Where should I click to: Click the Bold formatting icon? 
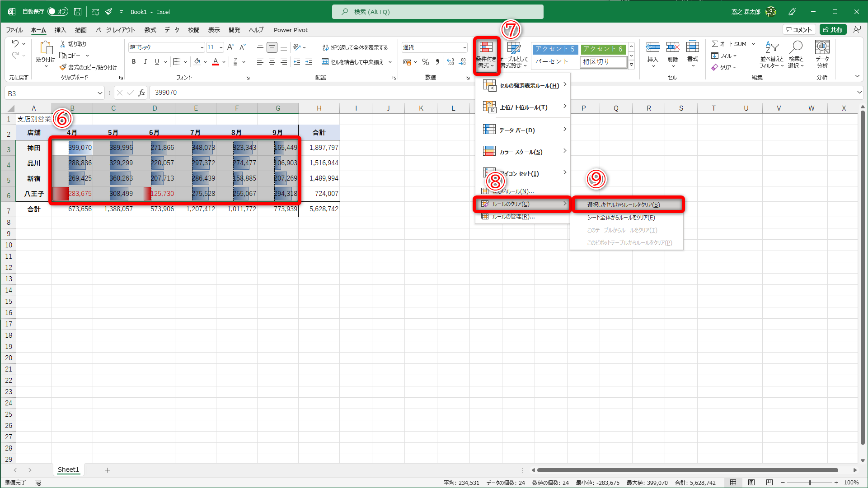pyautogui.click(x=134, y=62)
